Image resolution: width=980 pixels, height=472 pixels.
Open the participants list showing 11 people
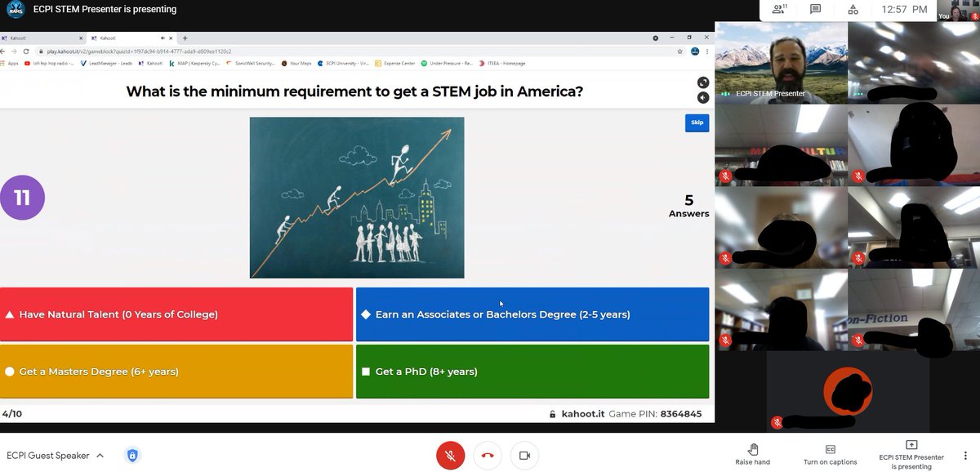point(779,10)
